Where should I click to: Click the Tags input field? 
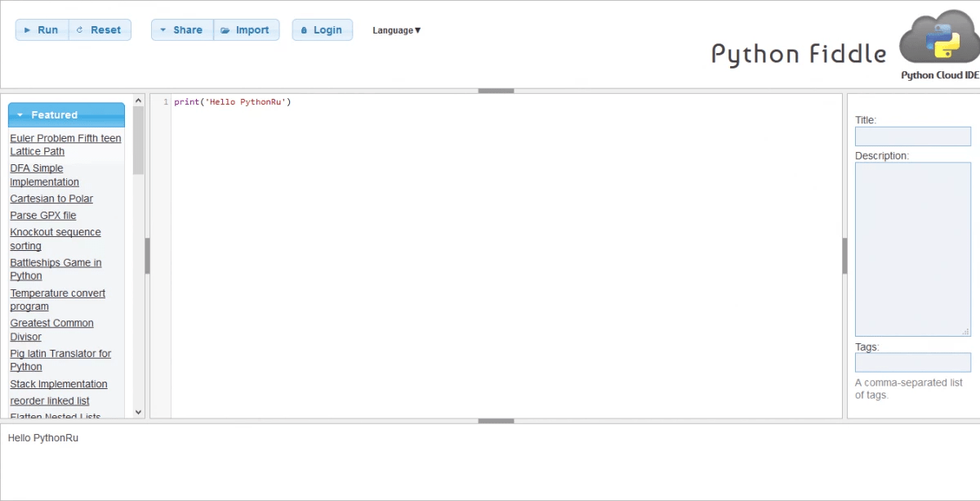point(913,363)
